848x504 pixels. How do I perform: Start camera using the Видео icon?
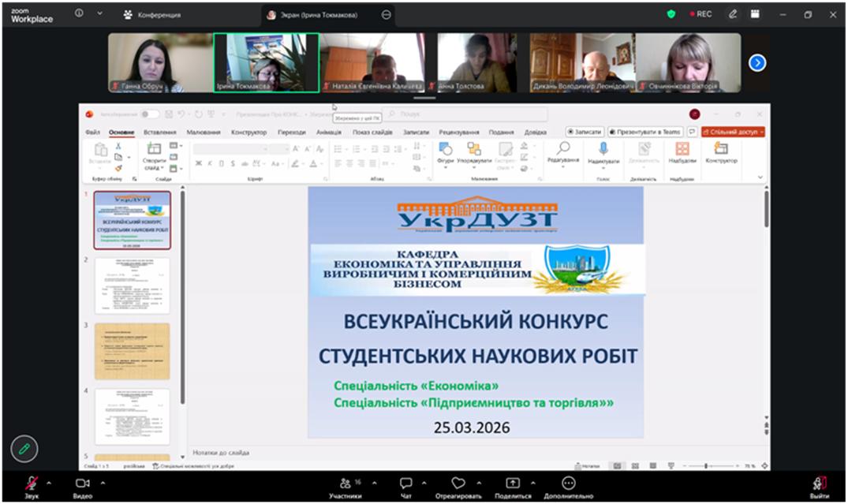tap(82, 483)
